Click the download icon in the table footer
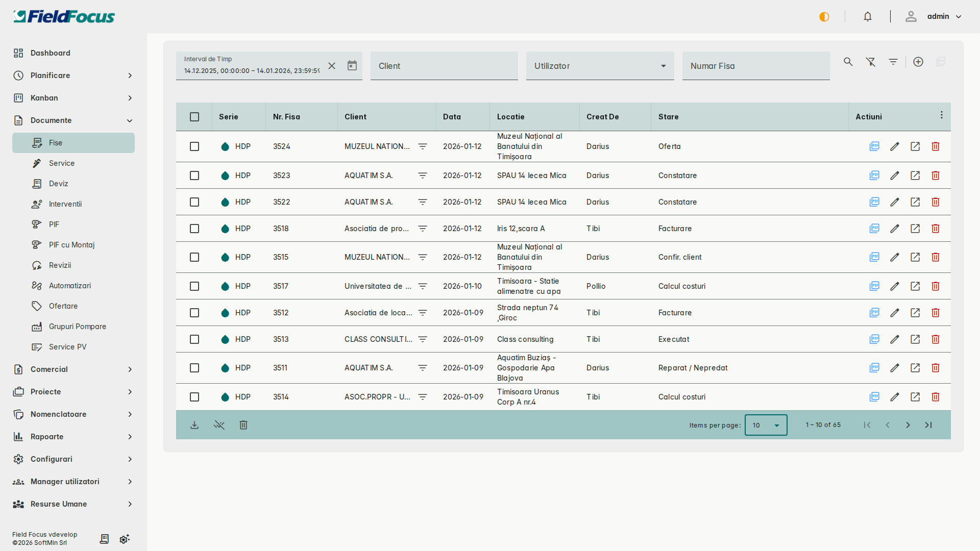This screenshot has width=980, height=551. click(x=194, y=425)
